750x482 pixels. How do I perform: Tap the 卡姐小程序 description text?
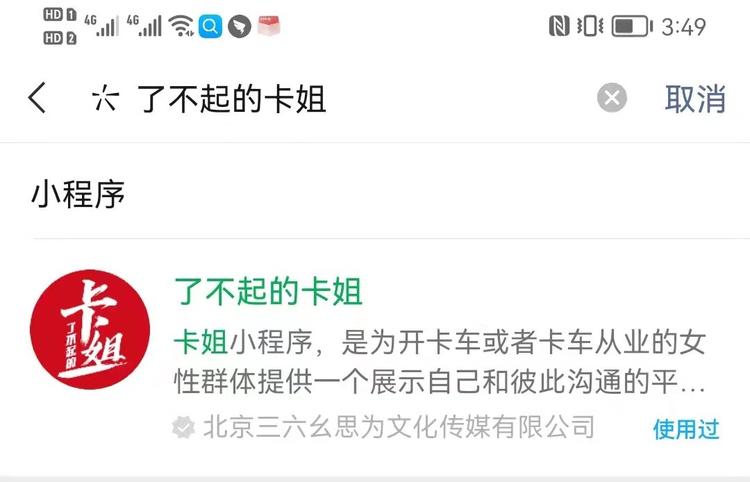click(439, 362)
